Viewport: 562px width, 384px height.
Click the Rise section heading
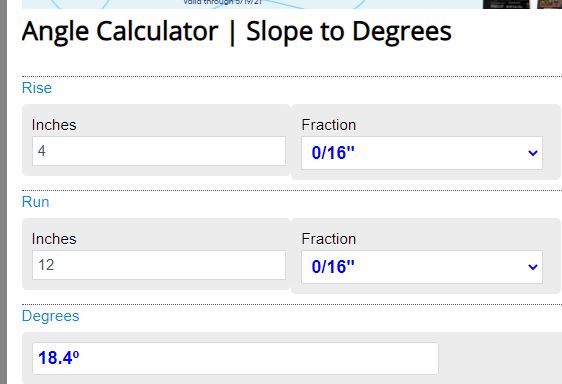point(37,88)
